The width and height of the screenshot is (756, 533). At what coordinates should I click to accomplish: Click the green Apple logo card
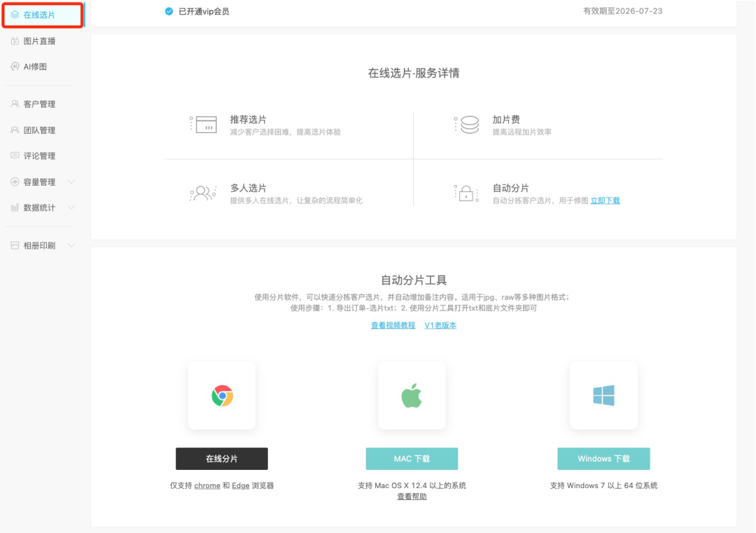[412, 396]
